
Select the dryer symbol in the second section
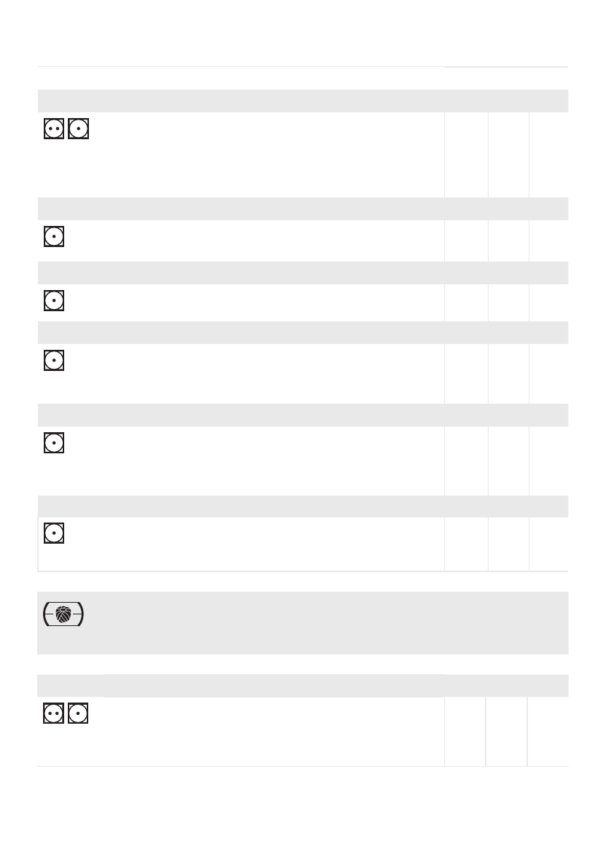(53, 237)
